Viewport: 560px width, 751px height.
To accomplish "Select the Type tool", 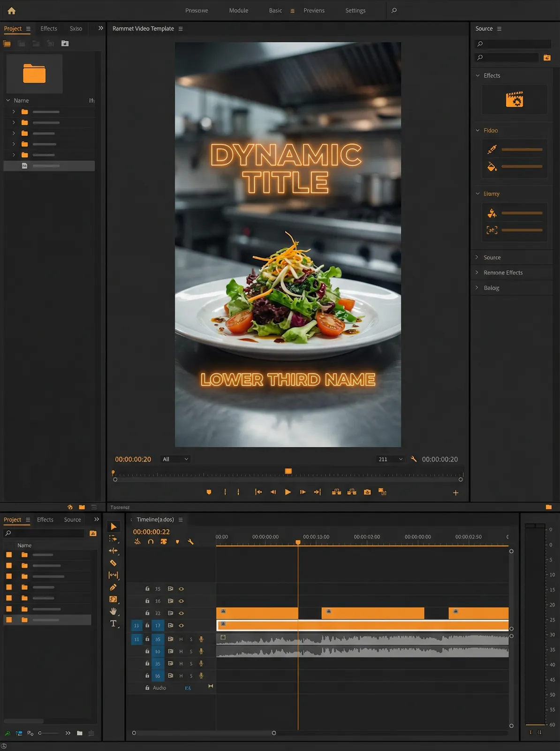I will (x=113, y=623).
